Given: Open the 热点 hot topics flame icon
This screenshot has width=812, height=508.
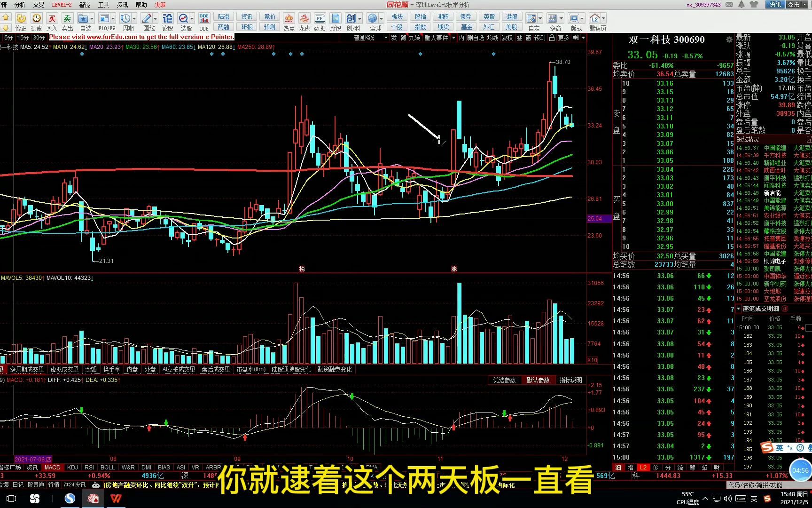Looking at the screenshot, I should [289, 18].
